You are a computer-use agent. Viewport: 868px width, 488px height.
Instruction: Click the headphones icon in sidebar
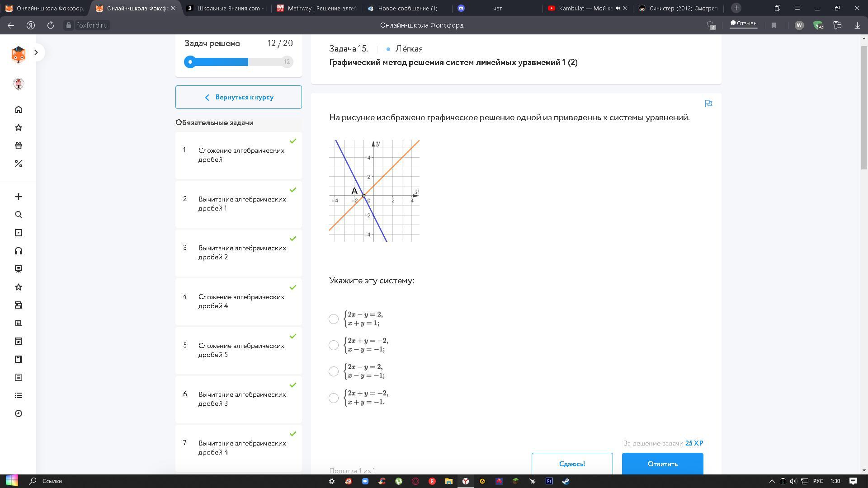[19, 251]
